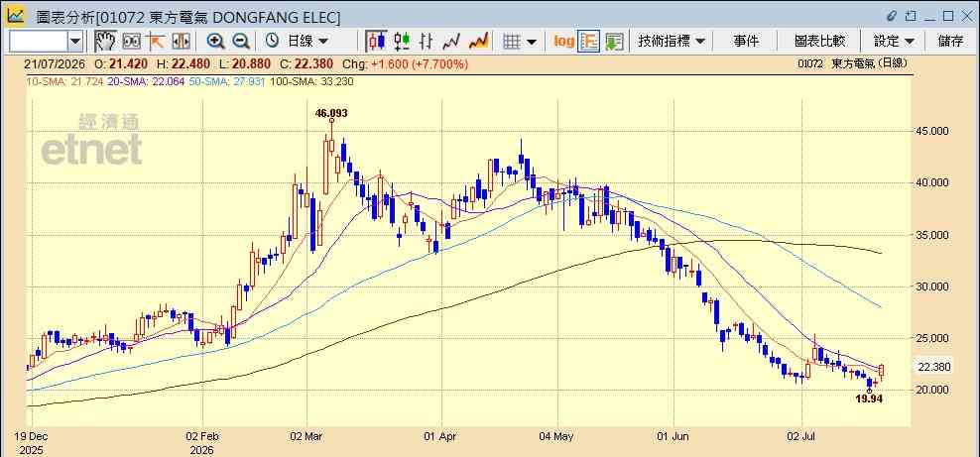Open the 日線 period dropdown
Image resolution: width=980 pixels, height=457 pixels.
(298, 42)
